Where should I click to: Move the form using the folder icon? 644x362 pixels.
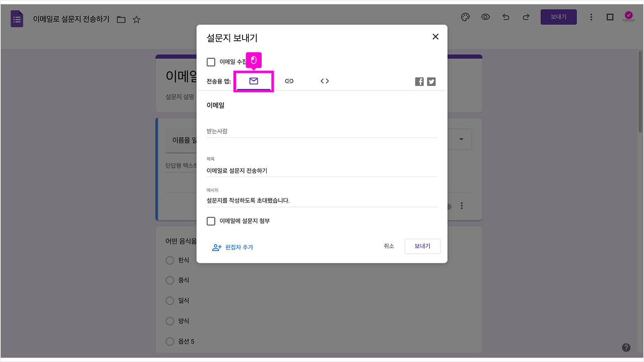tap(121, 19)
